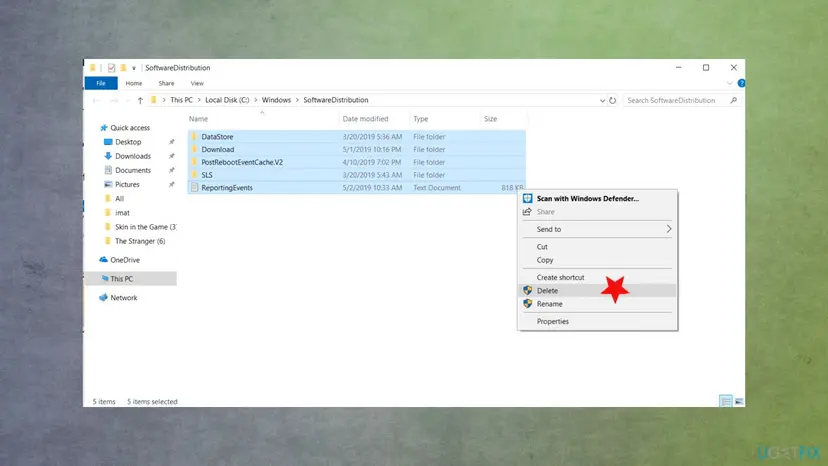Viewport: 828px width, 466px height.
Task: Select the PostRebootEventCache.V2 folder
Action: (x=356, y=162)
